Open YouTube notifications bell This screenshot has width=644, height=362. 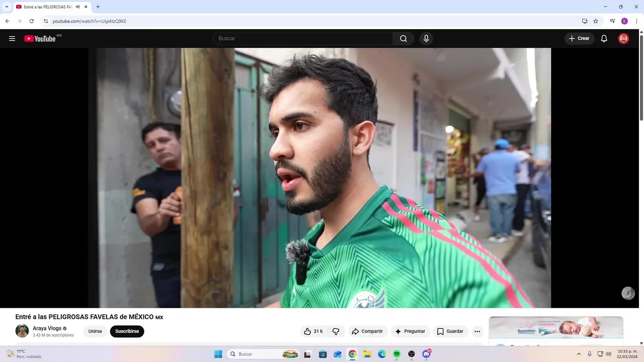(x=604, y=39)
